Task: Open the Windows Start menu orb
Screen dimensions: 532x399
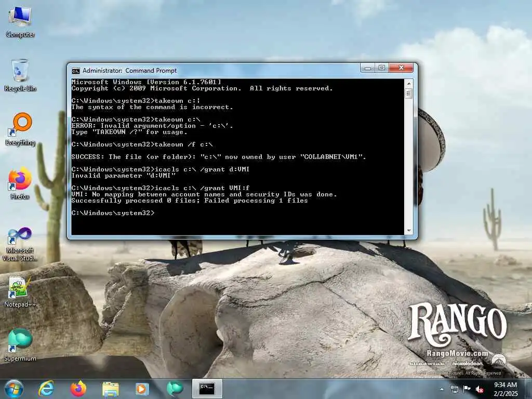Action: (14, 389)
